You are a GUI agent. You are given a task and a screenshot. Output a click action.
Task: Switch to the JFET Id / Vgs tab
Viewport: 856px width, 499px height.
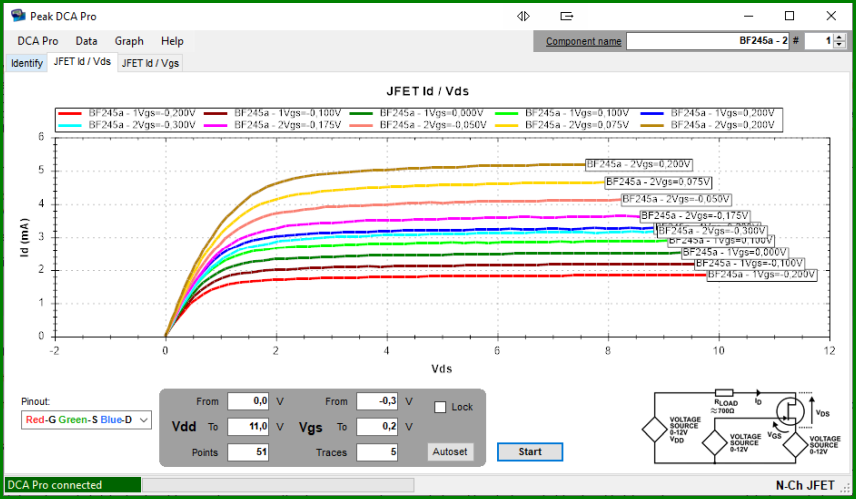[x=150, y=63]
